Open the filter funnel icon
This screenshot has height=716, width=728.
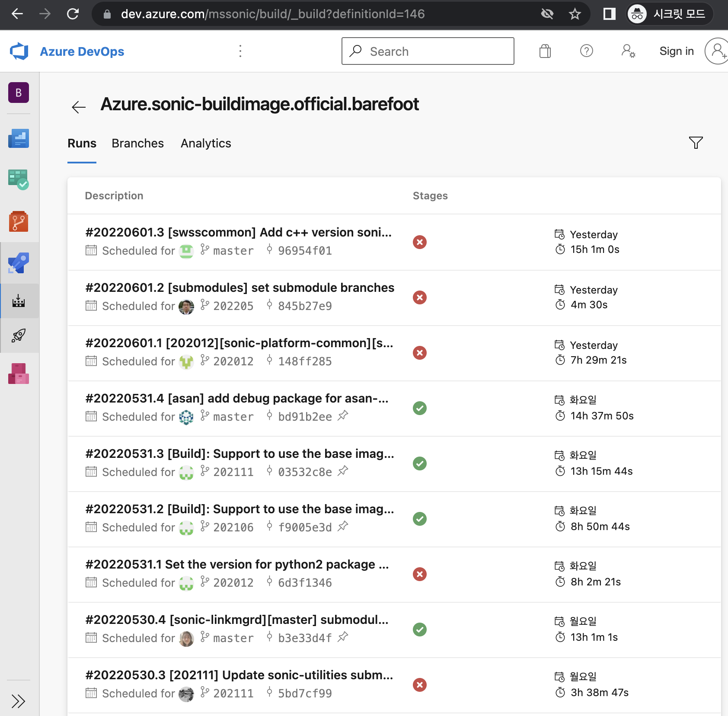click(696, 143)
